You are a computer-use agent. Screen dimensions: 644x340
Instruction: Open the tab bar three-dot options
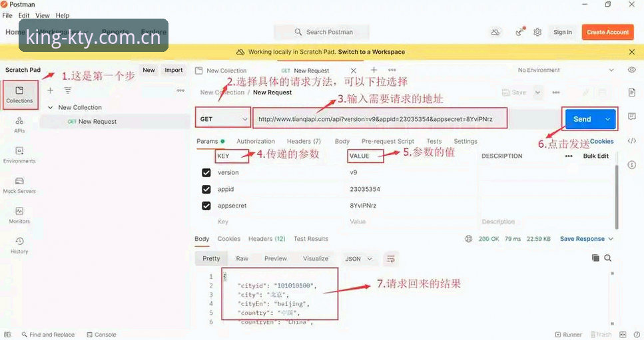tap(392, 70)
